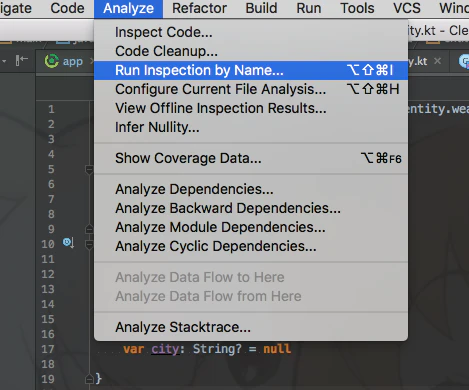Select Run Inspection by Name...
Image resolution: width=469 pixels, height=390 pixels.
tap(251, 70)
